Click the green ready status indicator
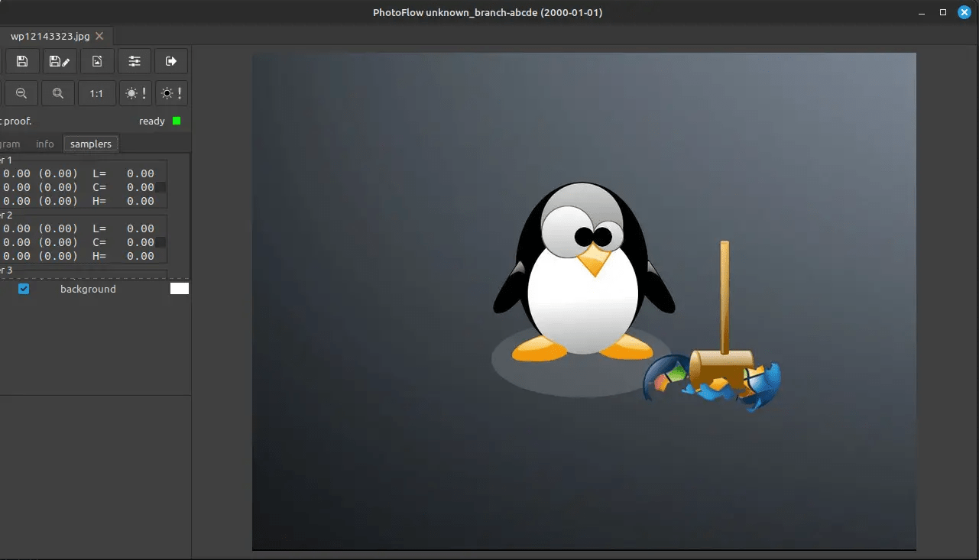This screenshot has height=560, width=979. (177, 121)
